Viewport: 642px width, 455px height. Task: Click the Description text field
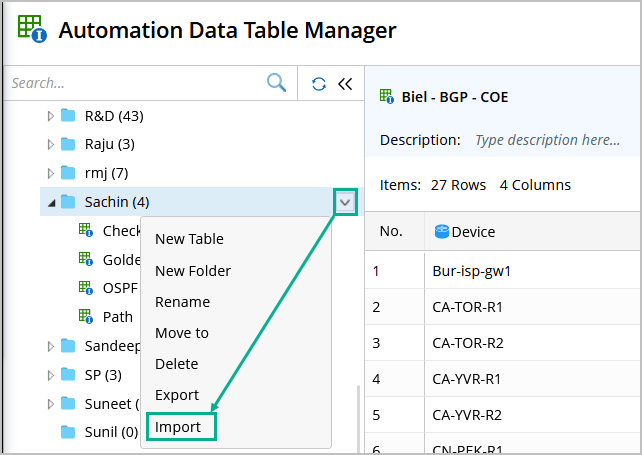[x=548, y=140]
